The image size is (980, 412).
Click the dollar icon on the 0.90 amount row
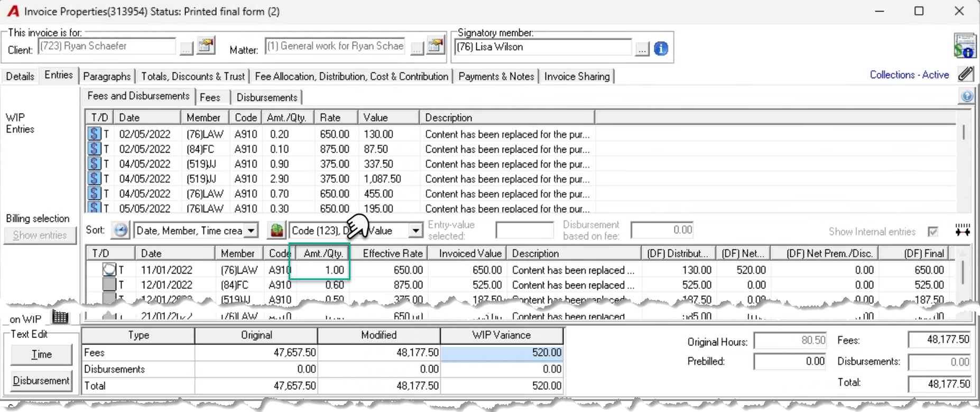point(94,164)
